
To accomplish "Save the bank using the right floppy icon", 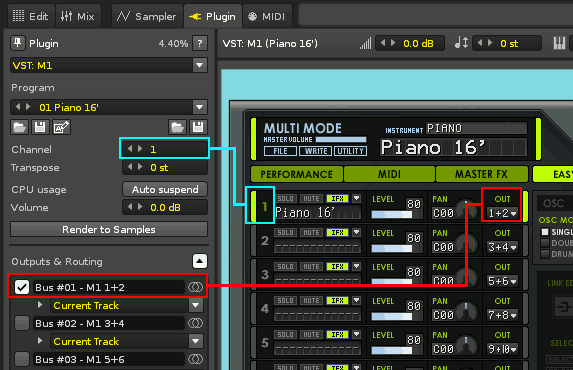I will [198, 128].
